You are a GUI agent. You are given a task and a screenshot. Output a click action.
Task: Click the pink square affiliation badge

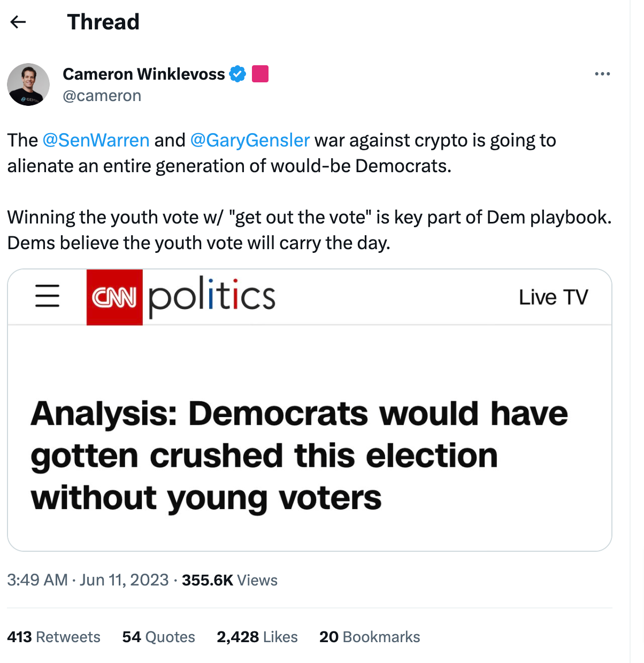[x=260, y=74]
